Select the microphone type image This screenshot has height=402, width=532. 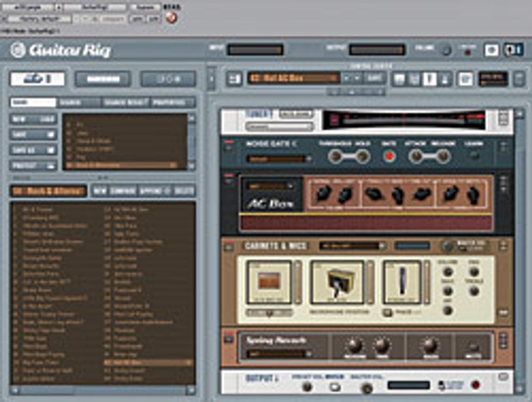coord(402,282)
